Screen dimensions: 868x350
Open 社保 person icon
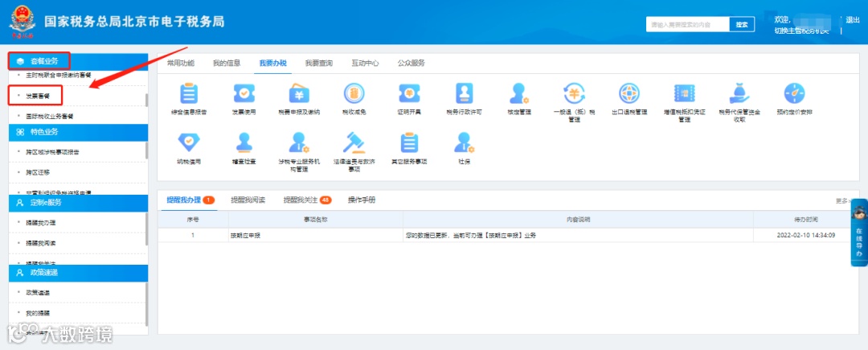464,142
